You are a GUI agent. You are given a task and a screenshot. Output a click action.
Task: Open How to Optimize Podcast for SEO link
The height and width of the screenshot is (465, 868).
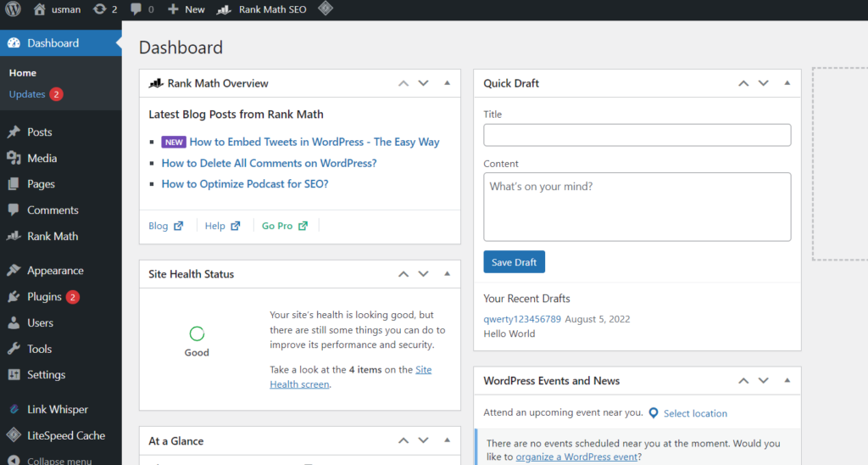[245, 184]
